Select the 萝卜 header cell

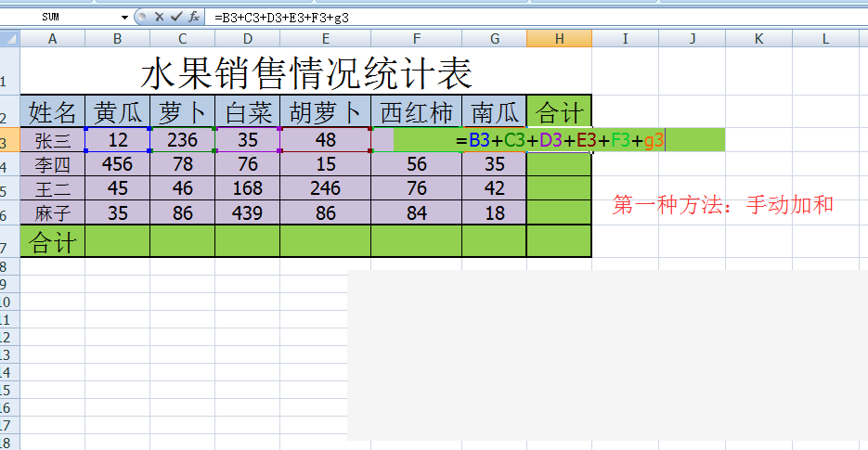coord(182,112)
